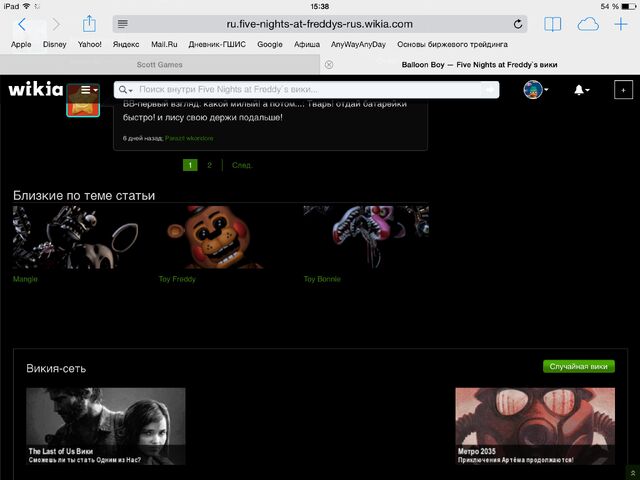The width and height of the screenshot is (640, 480).
Task: Open the Афиша bookmark
Action: (x=307, y=44)
